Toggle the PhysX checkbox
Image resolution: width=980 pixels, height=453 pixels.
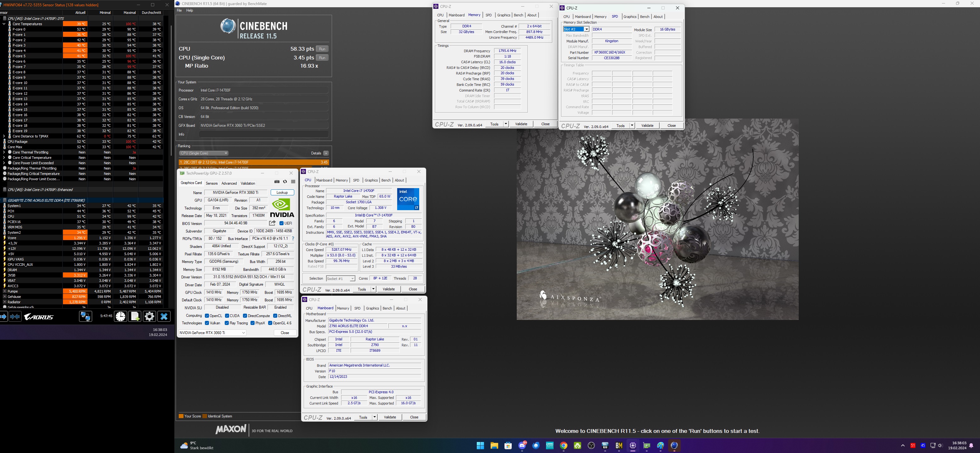click(253, 323)
